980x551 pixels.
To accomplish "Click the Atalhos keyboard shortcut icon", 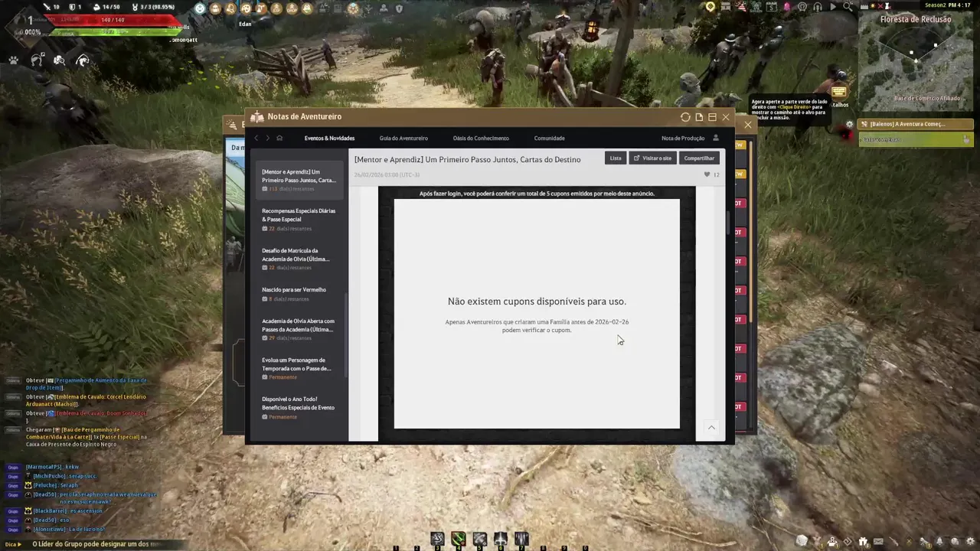I will 839,93.
